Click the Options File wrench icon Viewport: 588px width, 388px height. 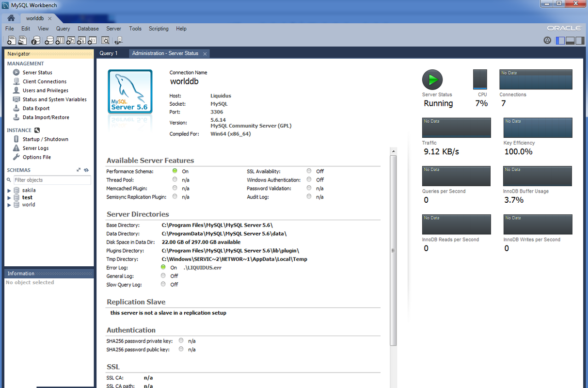(x=16, y=157)
